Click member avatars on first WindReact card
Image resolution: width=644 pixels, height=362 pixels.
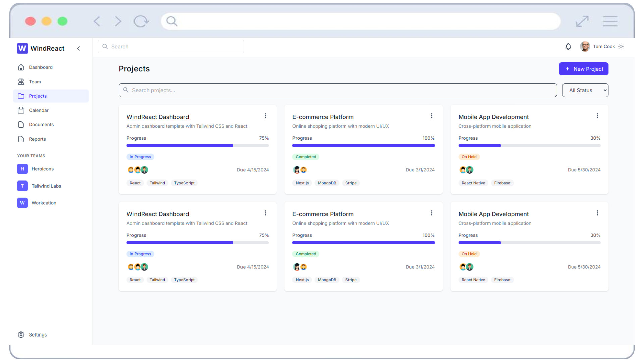[138, 170]
